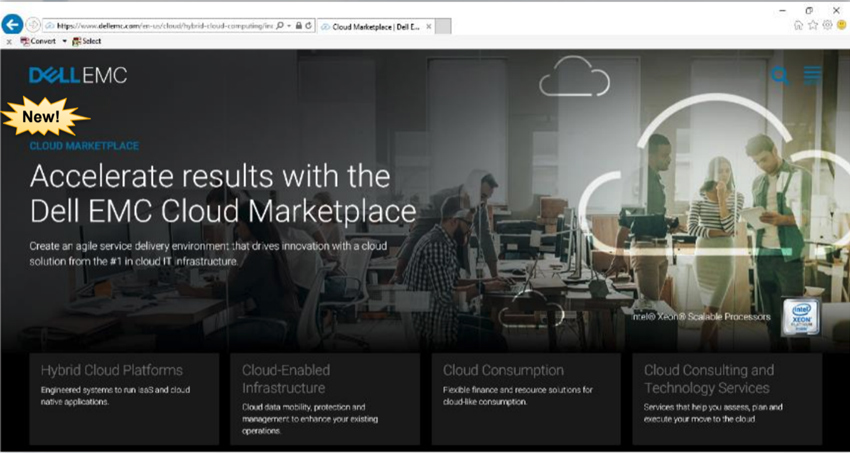Click the Intel Xeon Scalable Processors text
This screenshot has width=850, height=453.
tap(701, 316)
